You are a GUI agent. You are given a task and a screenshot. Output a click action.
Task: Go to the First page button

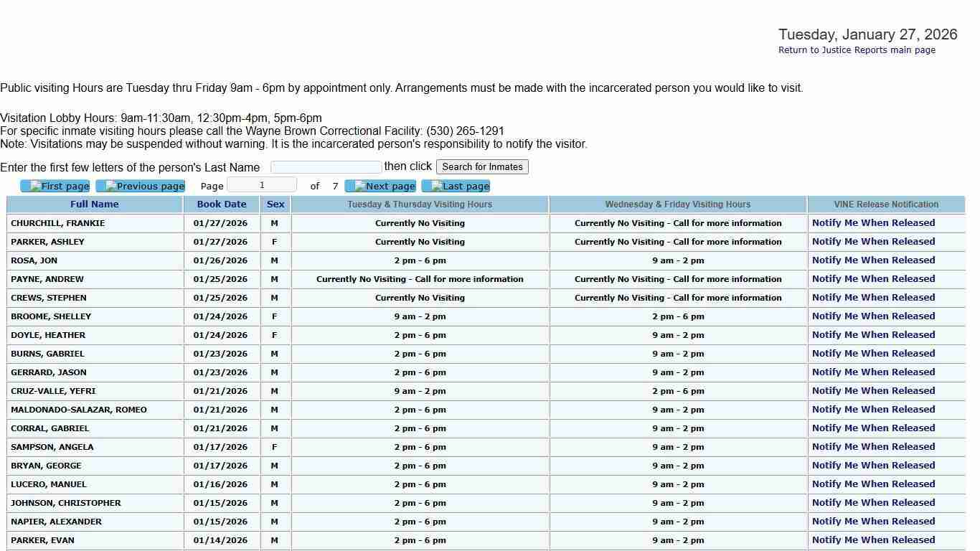coord(55,187)
